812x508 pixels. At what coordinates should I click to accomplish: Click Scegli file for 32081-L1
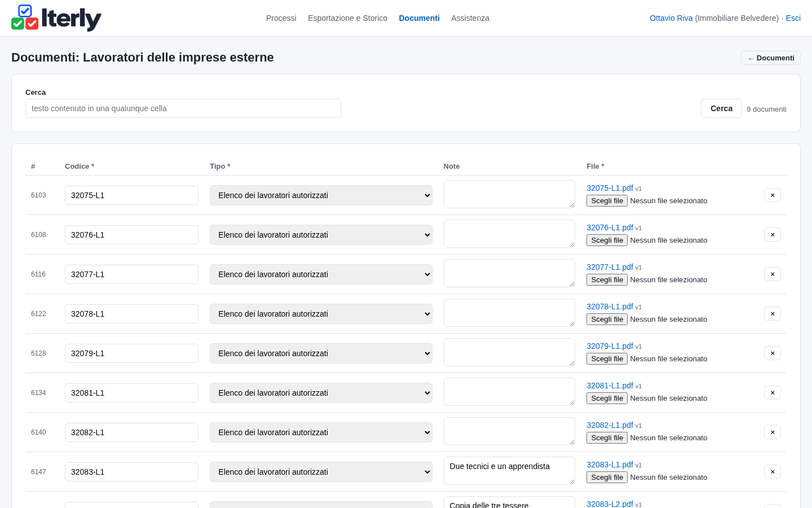pos(607,398)
